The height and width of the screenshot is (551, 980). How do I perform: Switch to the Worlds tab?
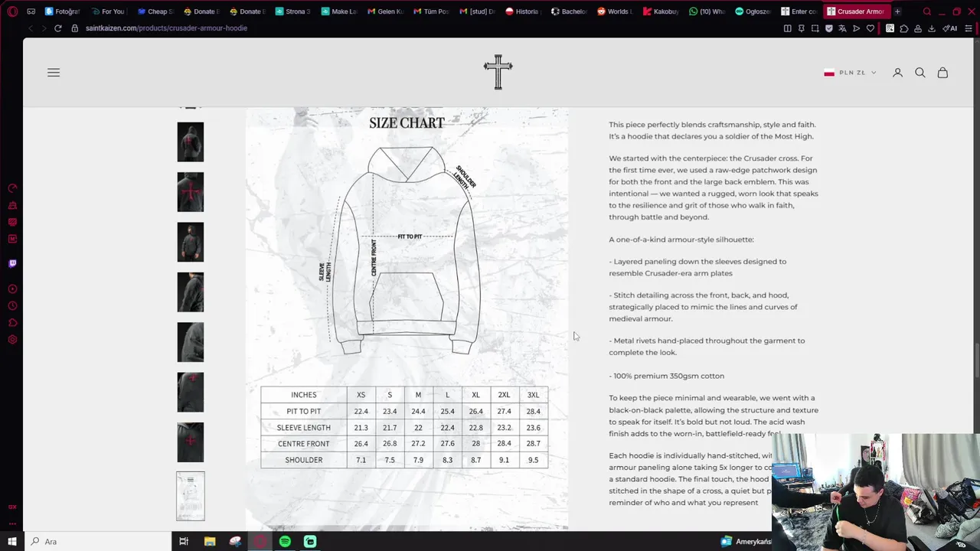[615, 11]
